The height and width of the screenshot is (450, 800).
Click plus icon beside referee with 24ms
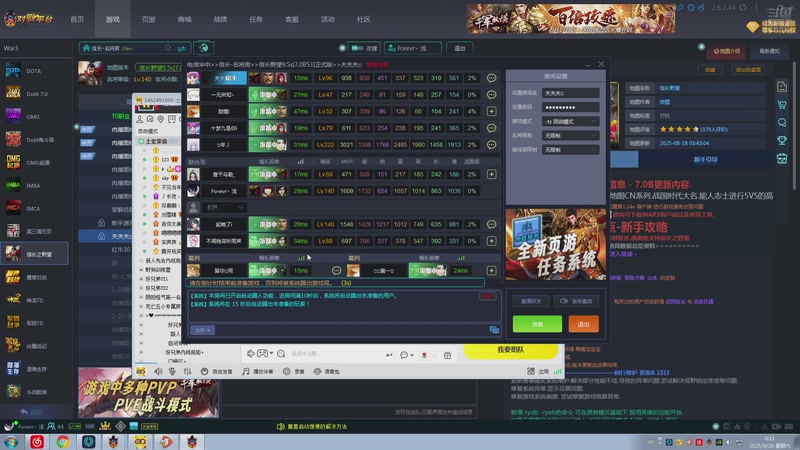click(x=491, y=270)
